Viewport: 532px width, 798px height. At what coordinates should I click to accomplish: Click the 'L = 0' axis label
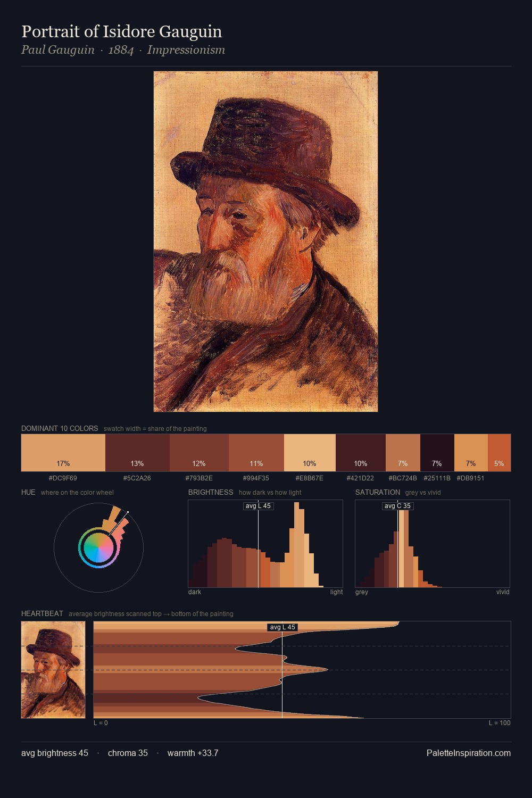click(101, 723)
